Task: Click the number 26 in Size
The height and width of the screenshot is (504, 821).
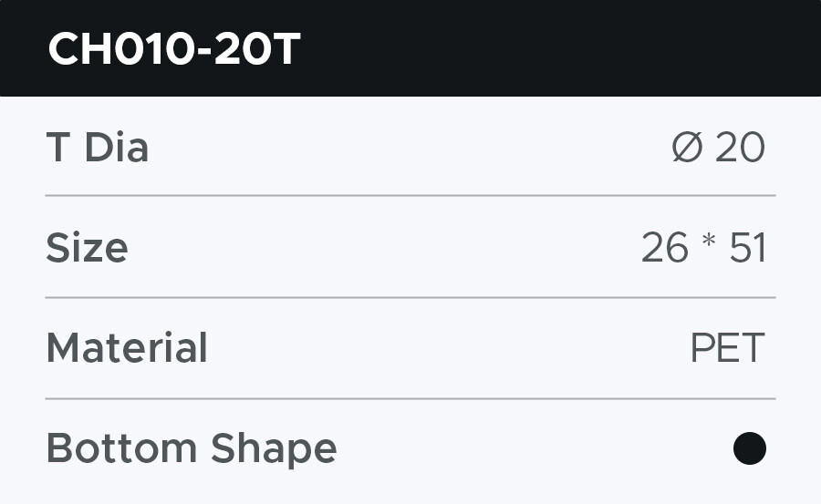Action: [x=664, y=248]
